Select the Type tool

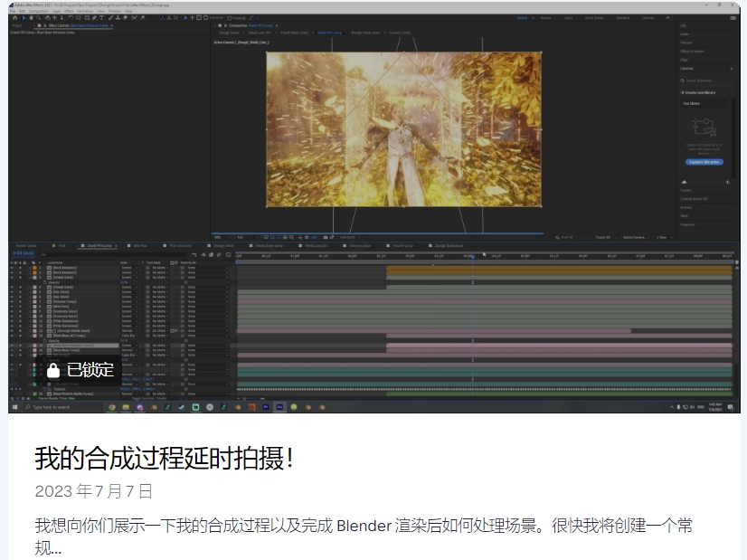[x=101, y=17]
